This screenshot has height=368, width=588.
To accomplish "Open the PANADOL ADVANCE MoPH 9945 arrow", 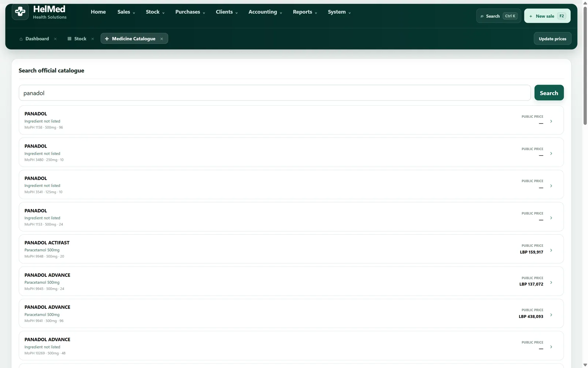I will pyautogui.click(x=551, y=282).
